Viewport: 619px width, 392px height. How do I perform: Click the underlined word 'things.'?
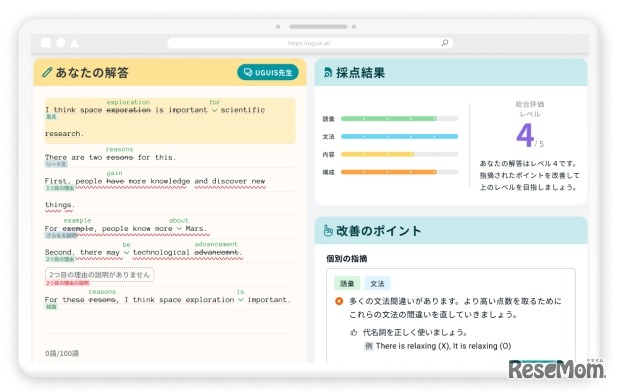[x=60, y=205]
